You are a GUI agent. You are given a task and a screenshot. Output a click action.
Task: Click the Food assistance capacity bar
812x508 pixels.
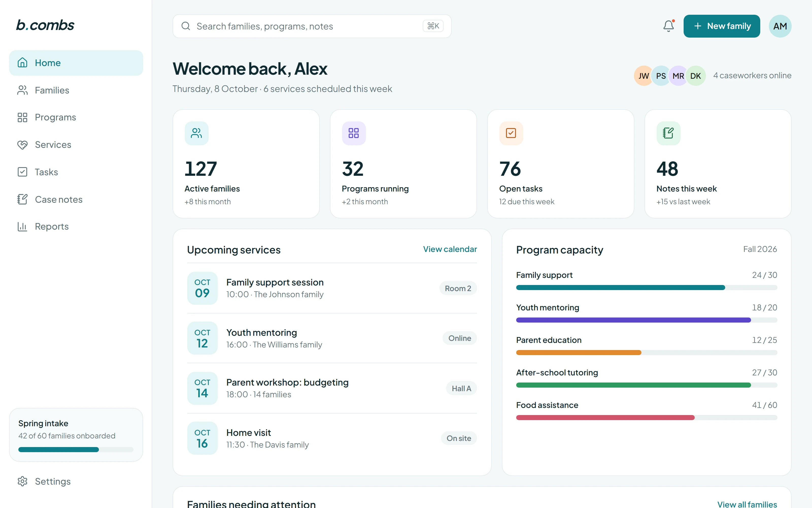[646, 418]
